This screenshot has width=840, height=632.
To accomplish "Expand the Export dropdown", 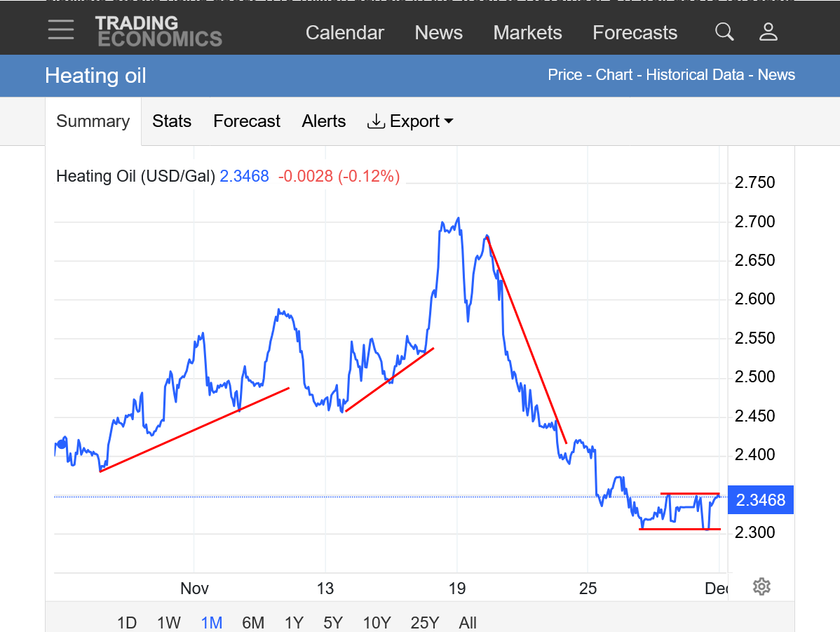I will click(410, 121).
